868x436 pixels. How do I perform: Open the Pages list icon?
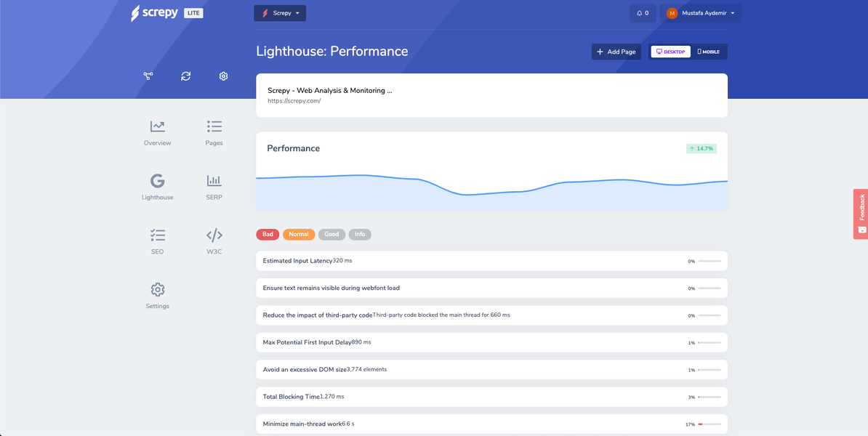[x=214, y=126]
